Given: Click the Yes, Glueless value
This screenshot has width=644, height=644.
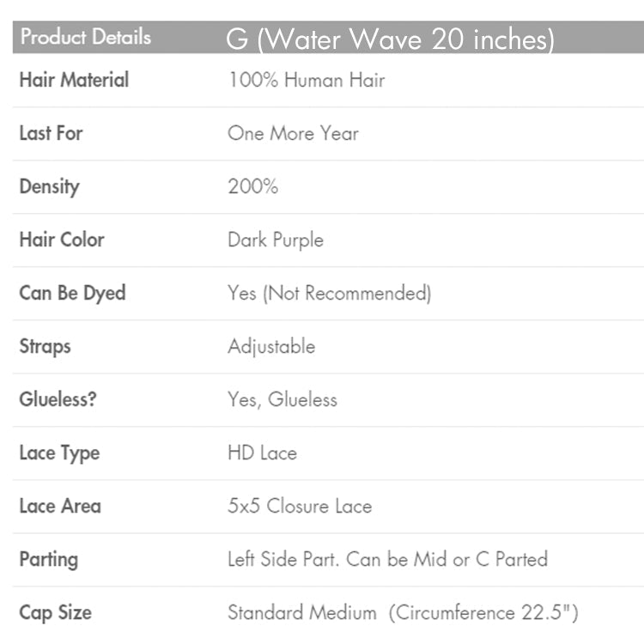Looking at the screenshot, I should click(282, 399).
